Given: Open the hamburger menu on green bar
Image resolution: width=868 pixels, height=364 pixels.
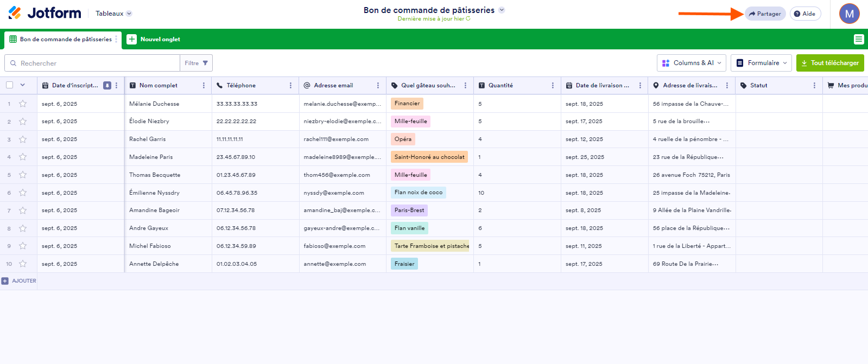Looking at the screenshot, I should pyautogui.click(x=858, y=39).
